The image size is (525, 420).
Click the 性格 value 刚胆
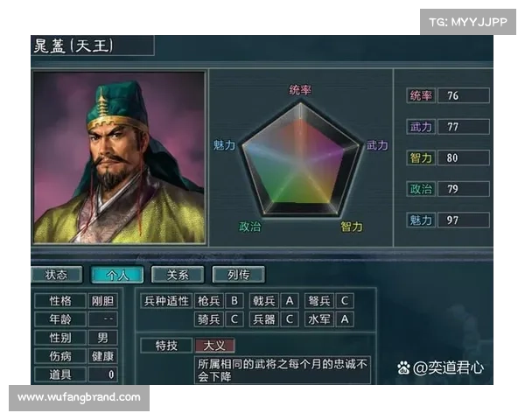point(102,301)
